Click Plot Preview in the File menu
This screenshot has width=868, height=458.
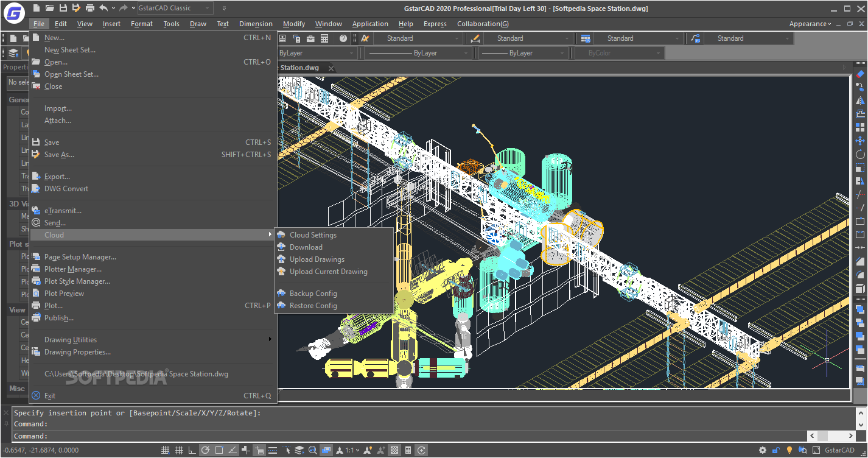153,294
